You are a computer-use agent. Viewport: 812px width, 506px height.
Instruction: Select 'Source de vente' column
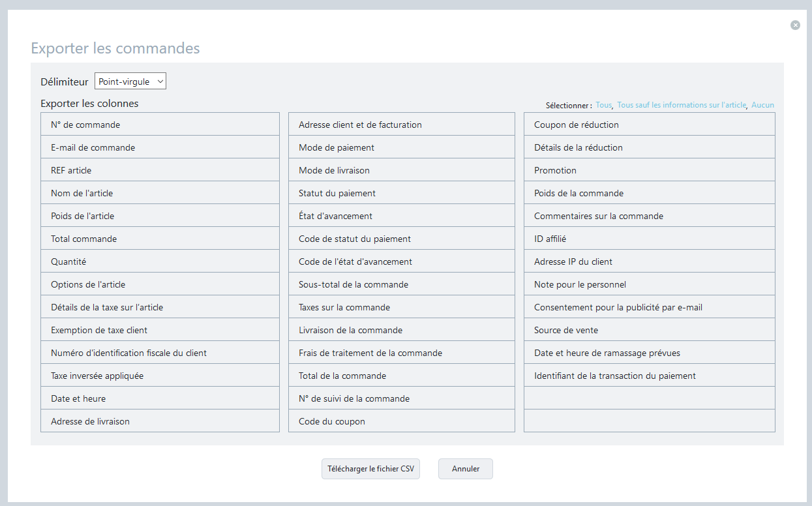[x=649, y=330]
